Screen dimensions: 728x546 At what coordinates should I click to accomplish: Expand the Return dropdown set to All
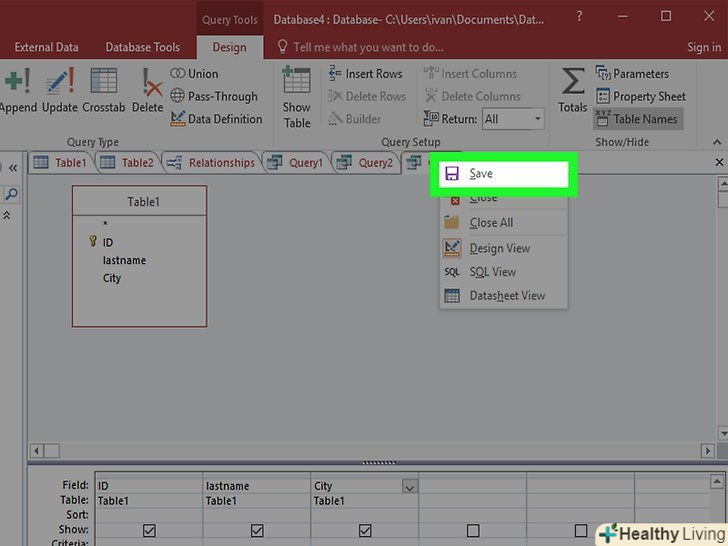tap(537, 119)
